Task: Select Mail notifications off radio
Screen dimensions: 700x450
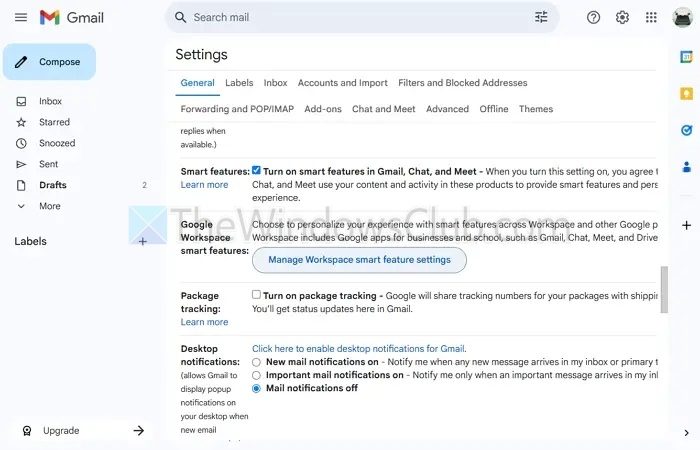Action: click(256, 388)
